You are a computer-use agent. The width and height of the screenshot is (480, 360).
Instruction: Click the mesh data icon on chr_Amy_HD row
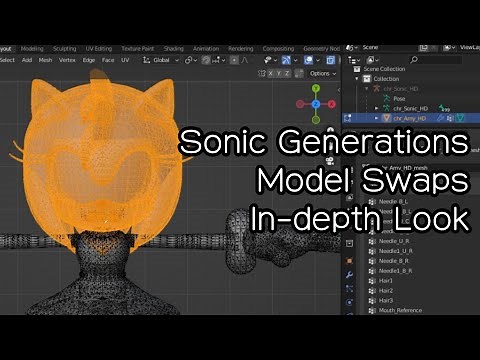(x=460, y=118)
